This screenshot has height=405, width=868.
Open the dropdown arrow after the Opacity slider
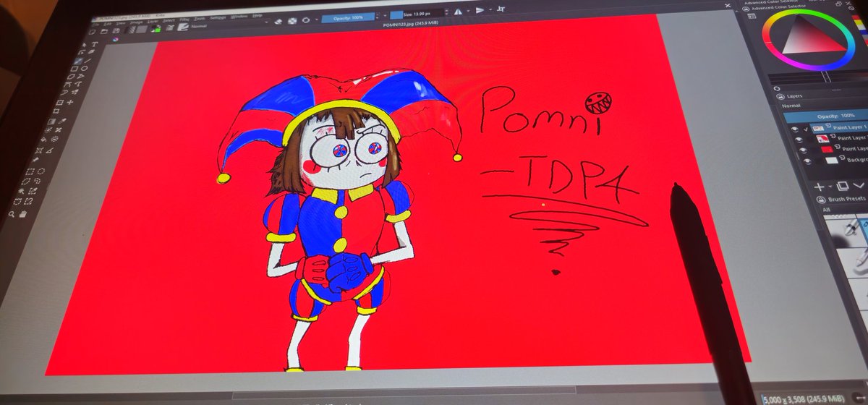[x=385, y=16]
